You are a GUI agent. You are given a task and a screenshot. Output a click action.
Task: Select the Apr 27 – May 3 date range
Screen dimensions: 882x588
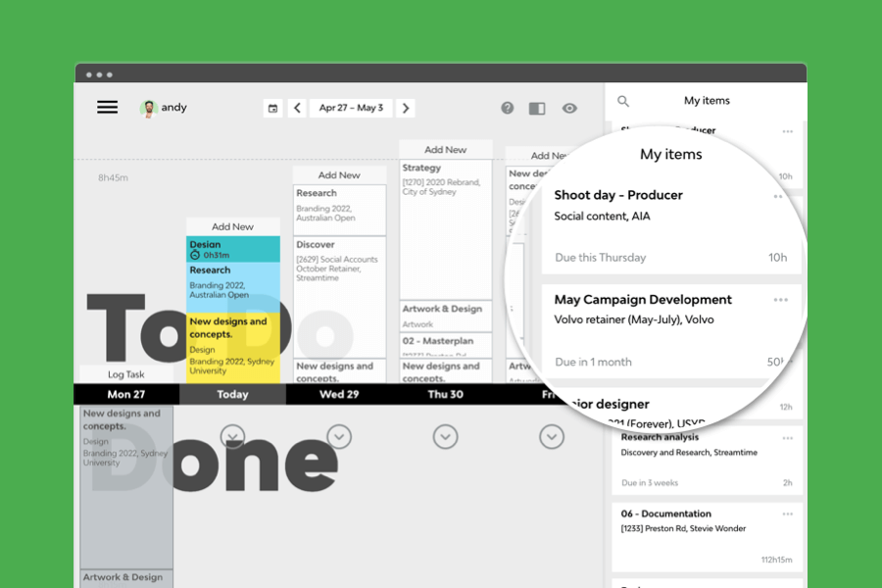pos(351,108)
